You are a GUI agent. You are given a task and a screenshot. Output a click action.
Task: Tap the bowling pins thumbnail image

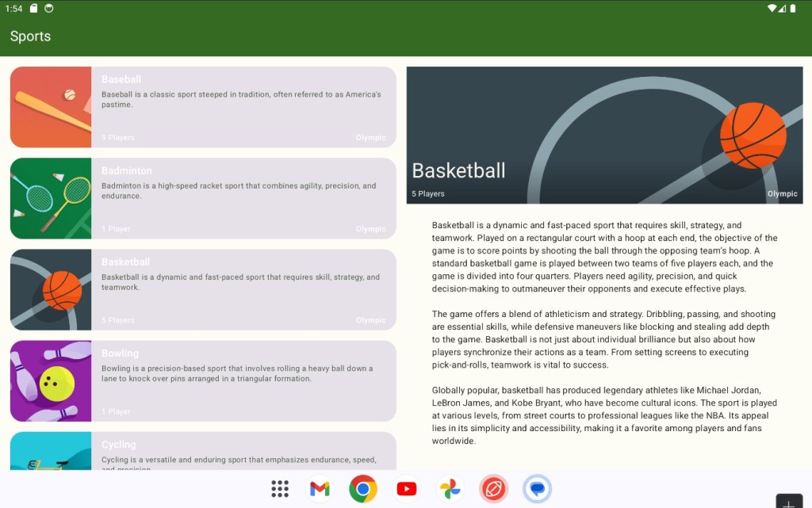(51, 381)
